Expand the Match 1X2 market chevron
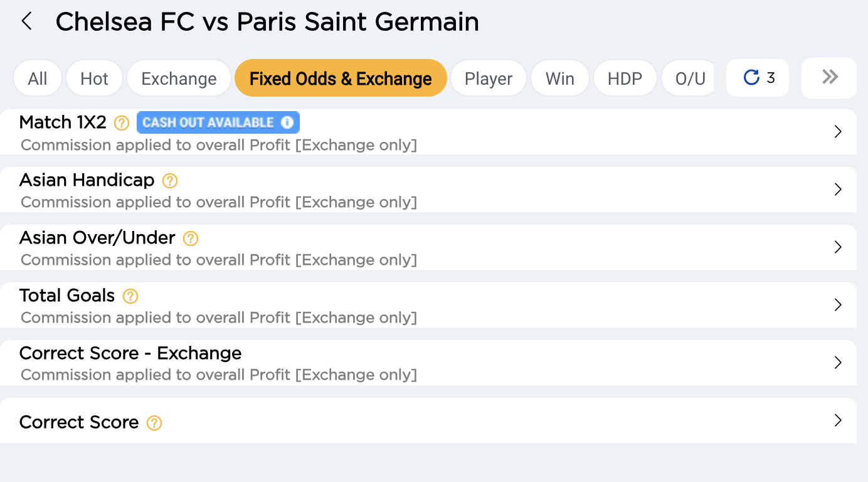Screen dimensions: 868x482 [x=838, y=132]
